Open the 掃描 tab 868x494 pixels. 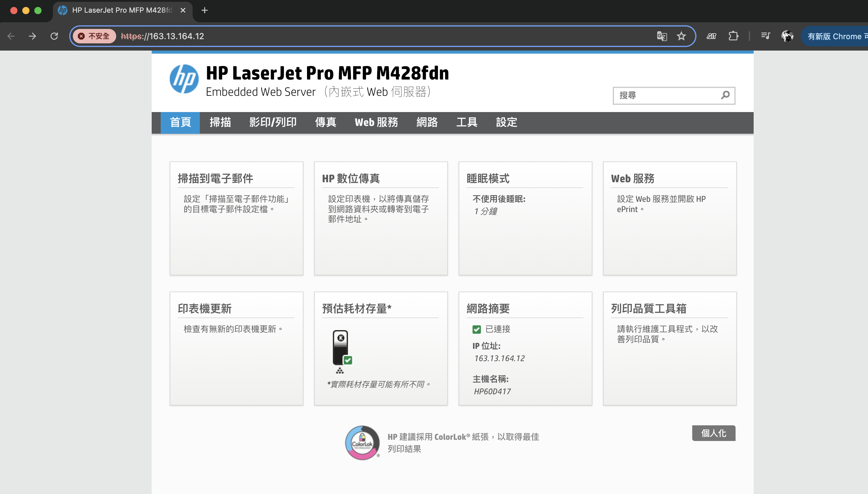(x=220, y=123)
